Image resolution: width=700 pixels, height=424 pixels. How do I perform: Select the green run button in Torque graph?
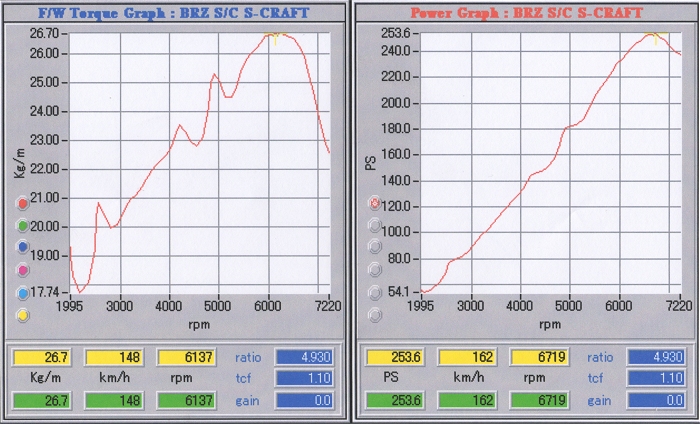coord(22,225)
